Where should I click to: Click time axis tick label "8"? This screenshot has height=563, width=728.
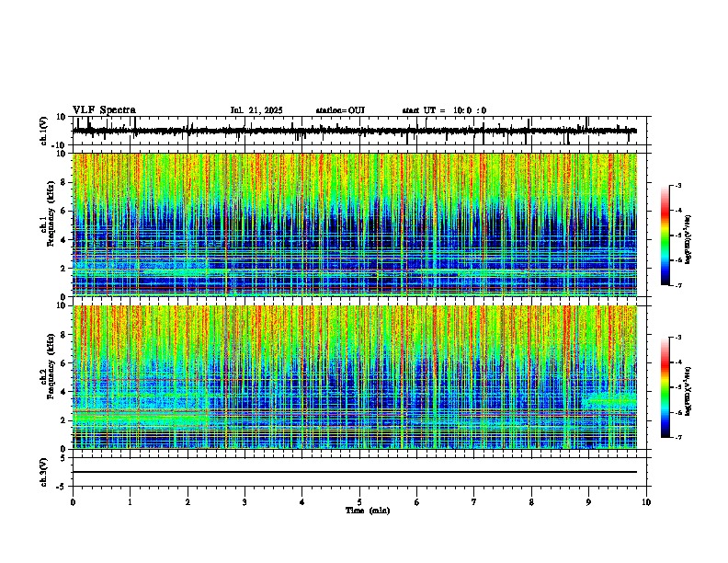click(531, 502)
